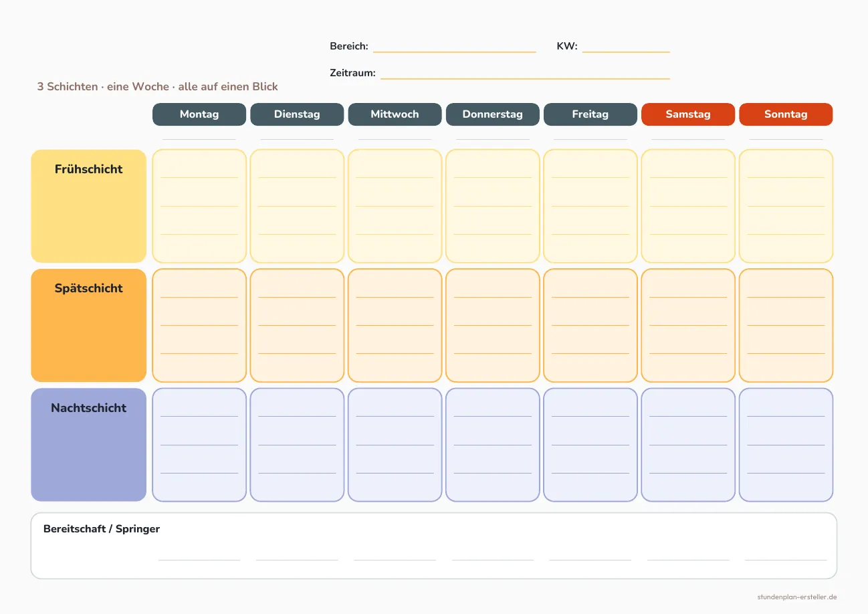Viewport: 868px width, 614px height.
Task: Click the Nachtschicht row label
Action: pos(88,445)
